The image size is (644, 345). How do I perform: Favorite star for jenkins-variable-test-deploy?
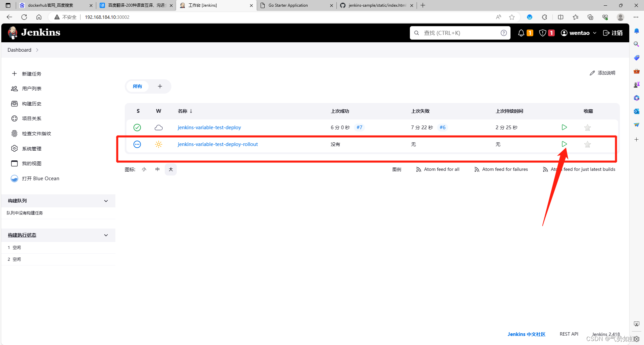coord(587,128)
